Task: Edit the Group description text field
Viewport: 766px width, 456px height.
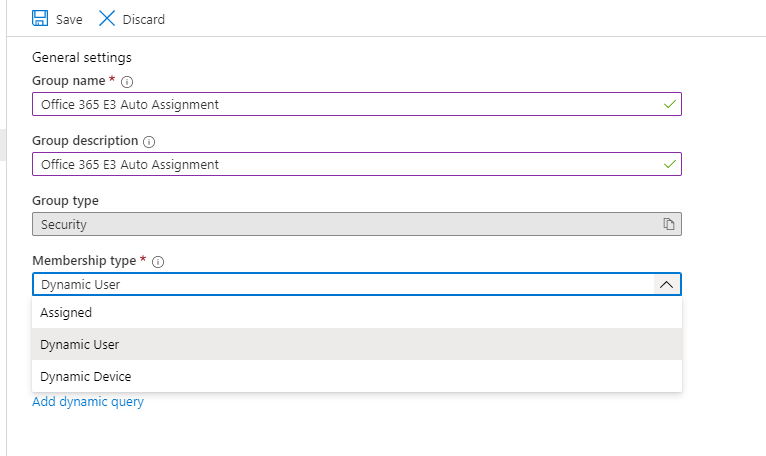Action: [x=357, y=164]
